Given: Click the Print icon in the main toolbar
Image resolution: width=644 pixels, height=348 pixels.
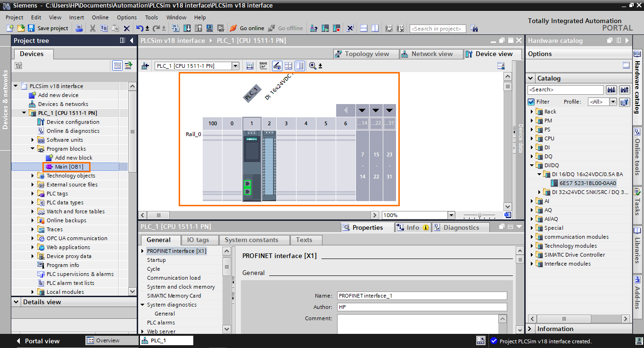Looking at the screenshot, I should point(78,28).
